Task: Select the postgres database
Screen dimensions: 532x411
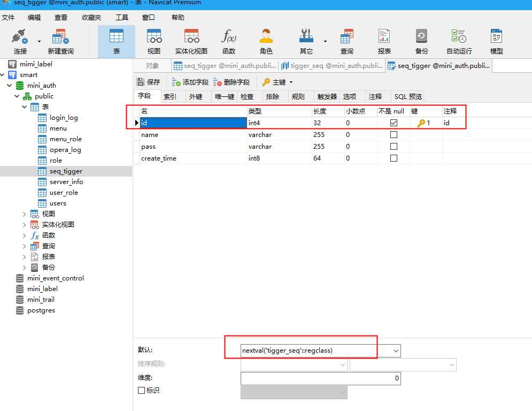Action: [41, 310]
